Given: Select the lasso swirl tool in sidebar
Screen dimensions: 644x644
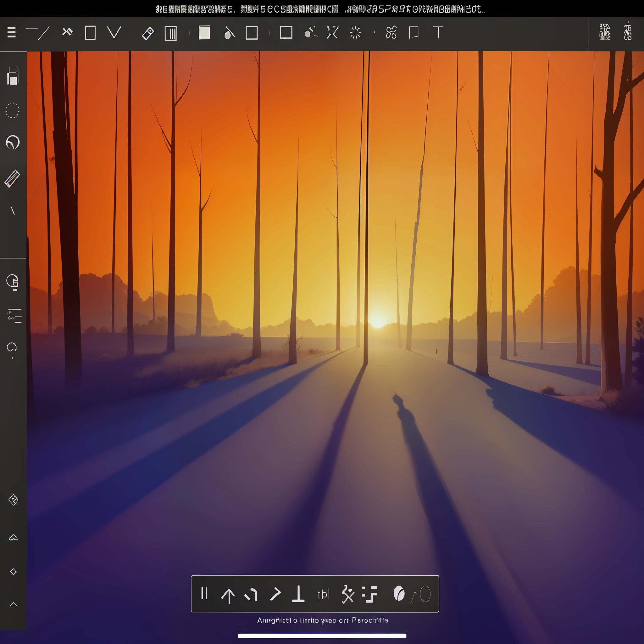Looking at the screenshot, I should 13,142.
